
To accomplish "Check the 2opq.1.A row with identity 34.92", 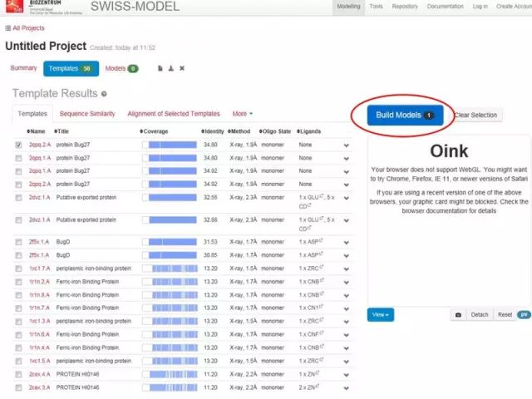I will (18, 172).
